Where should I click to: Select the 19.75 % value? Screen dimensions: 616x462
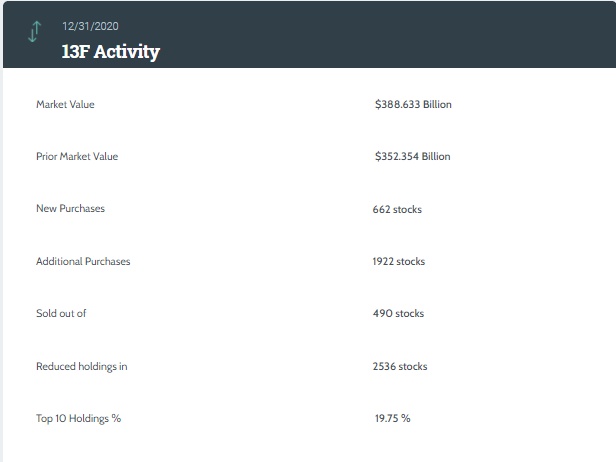tap(392, 419)
